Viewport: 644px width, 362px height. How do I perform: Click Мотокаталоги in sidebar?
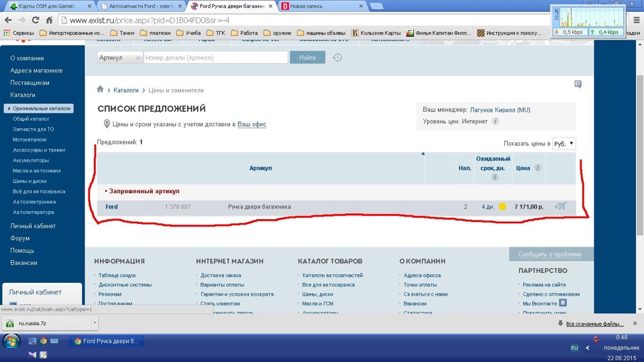(x=30, y=139)
